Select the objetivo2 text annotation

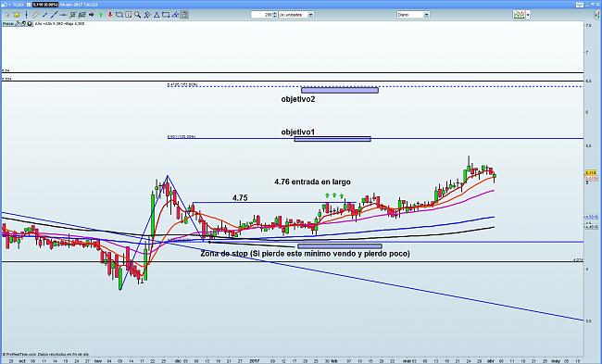(x=298, y=99)
